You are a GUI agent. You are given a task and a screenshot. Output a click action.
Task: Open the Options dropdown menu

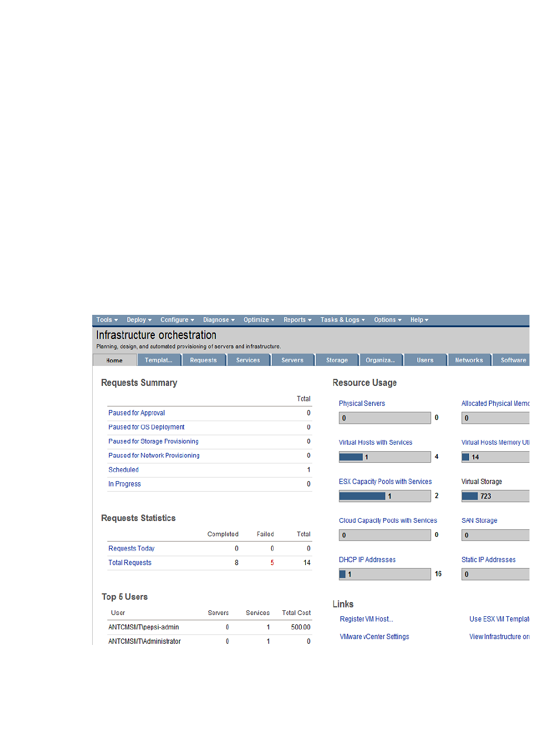click(387, 320)
